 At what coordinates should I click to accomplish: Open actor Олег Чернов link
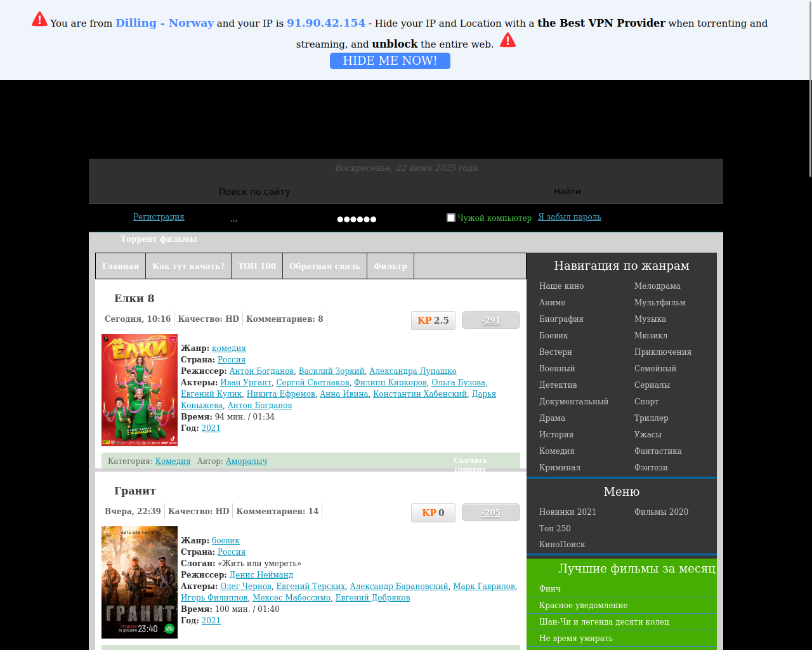pyautogui.click(x=246, y=586)
